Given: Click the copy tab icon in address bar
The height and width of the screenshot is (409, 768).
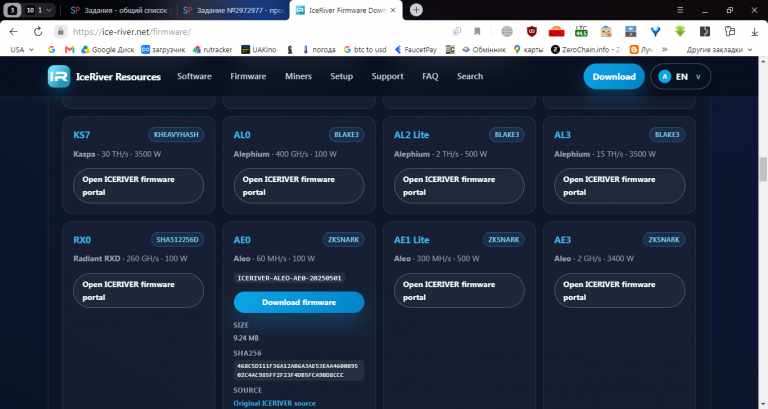Looking at the screenshot, I should coord(457,31).
